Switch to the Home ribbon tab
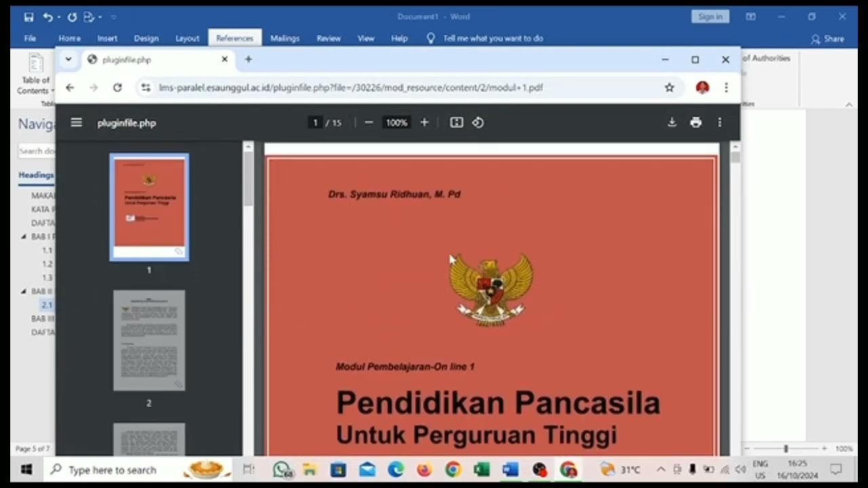 (69, 39)
